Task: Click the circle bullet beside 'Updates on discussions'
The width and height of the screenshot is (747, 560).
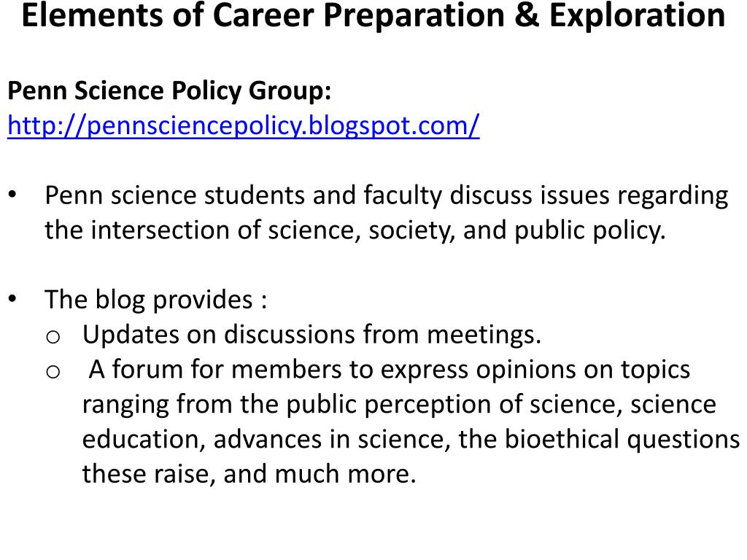Action: pos(53,337)
